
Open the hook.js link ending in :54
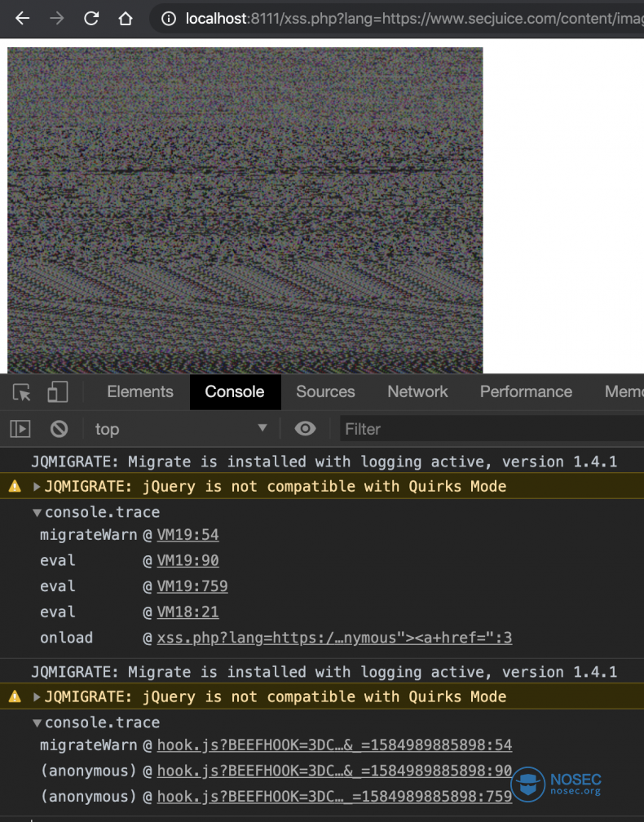pyautogui.click(x=334, y=745)
